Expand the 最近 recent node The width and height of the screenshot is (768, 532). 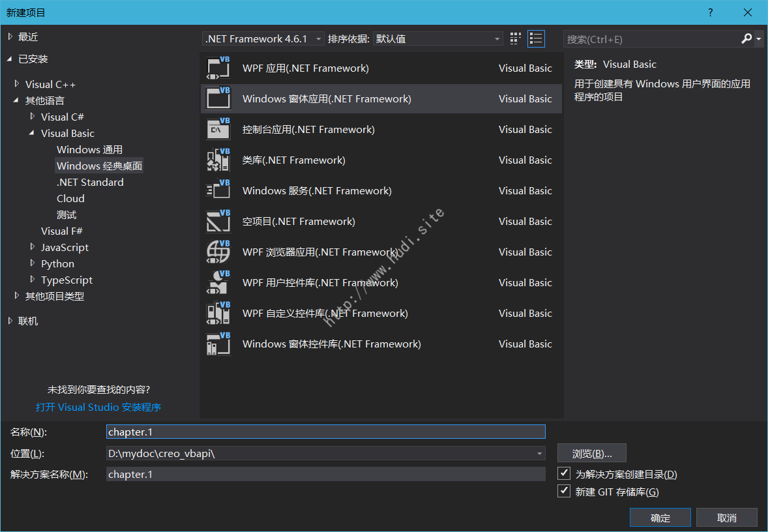[10, 37]
